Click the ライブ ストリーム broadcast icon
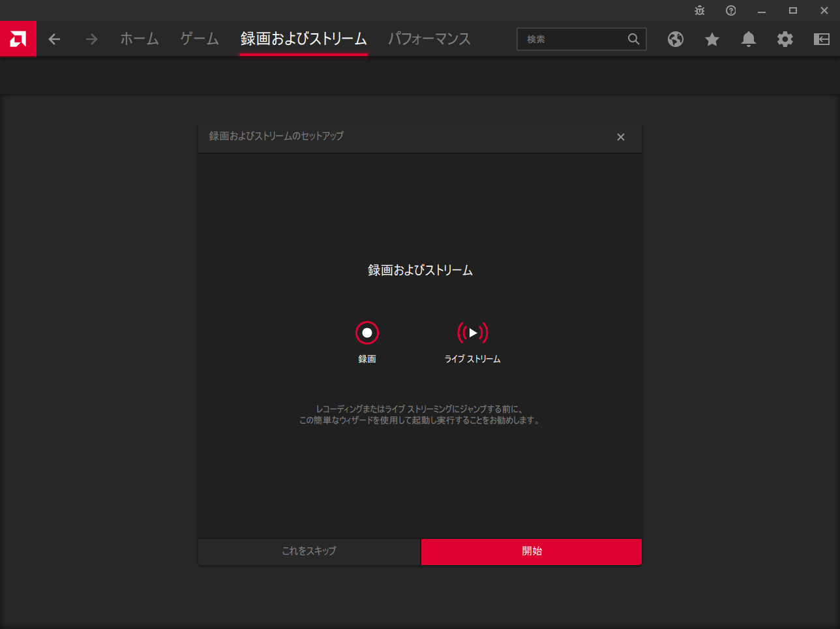The image size is (840, 629). click(473, 333)
